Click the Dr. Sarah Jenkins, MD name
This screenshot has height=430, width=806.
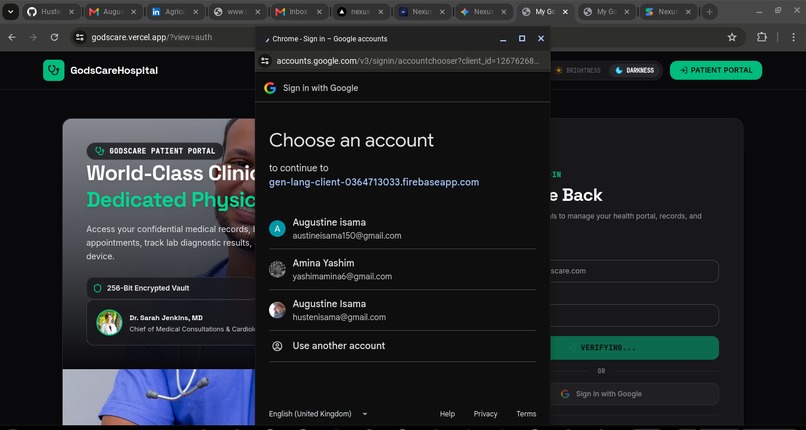pyautogui.click(x=166, y=318)
